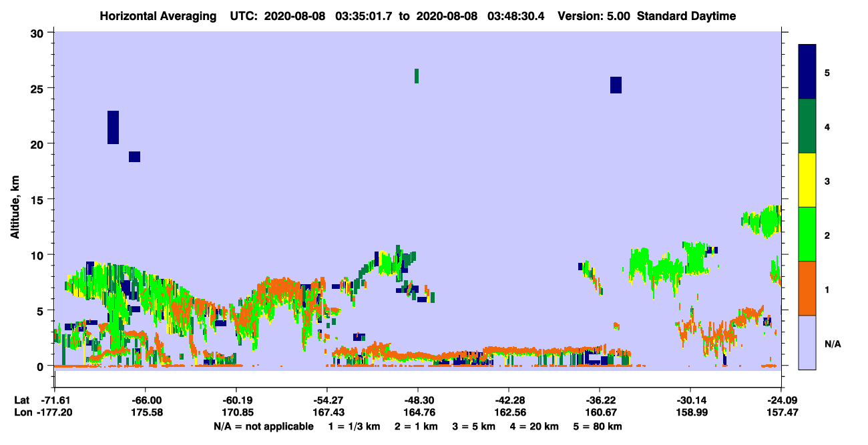The image size is (868, 445).
Task: Click the latitude value -66.00
Action: [x=146, y=400]
